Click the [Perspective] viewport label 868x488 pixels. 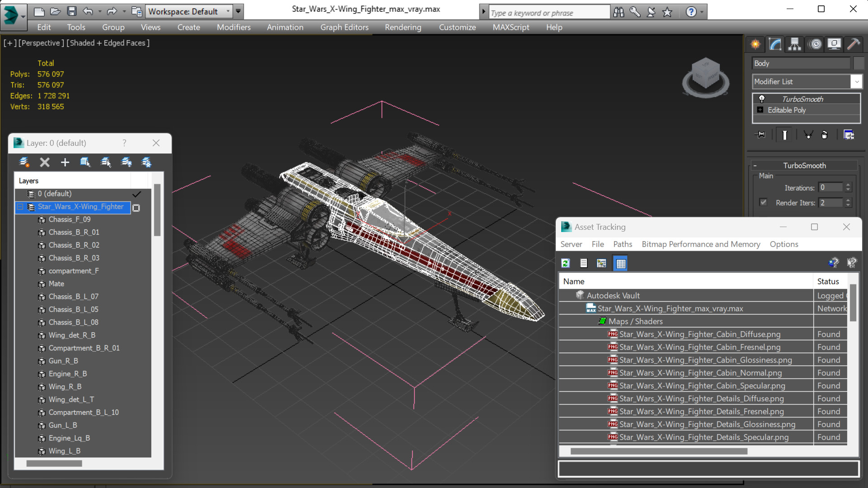41,43
